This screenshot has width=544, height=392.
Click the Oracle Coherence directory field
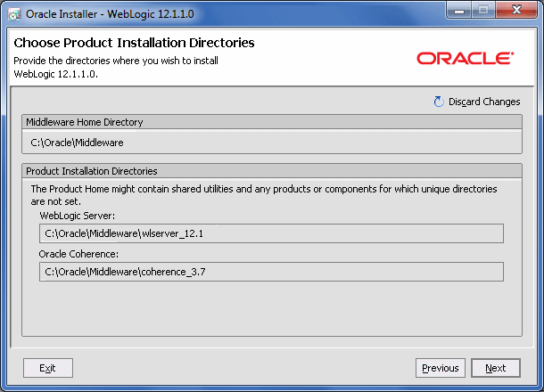pyautogui.click(x=271, y=272)
